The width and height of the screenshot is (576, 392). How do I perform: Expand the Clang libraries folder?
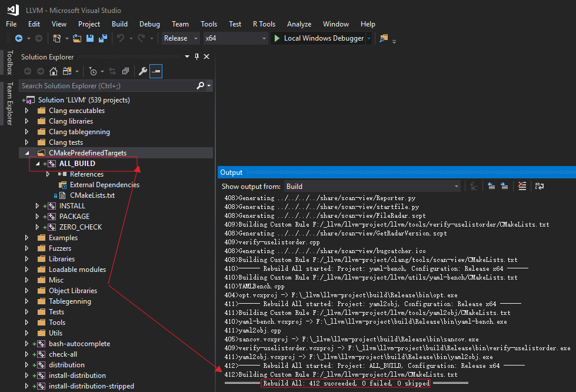pyautogui.click(x=27, y=121)
